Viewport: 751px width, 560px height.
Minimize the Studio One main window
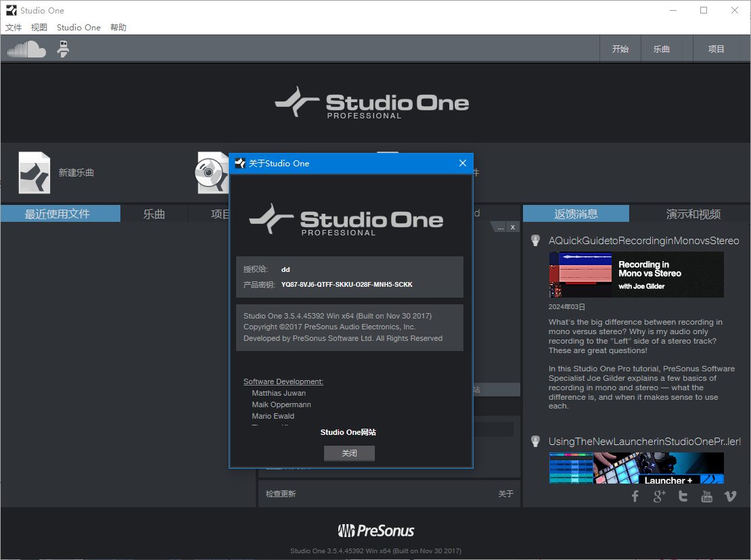pyautogui.click(x=673, y=10)
